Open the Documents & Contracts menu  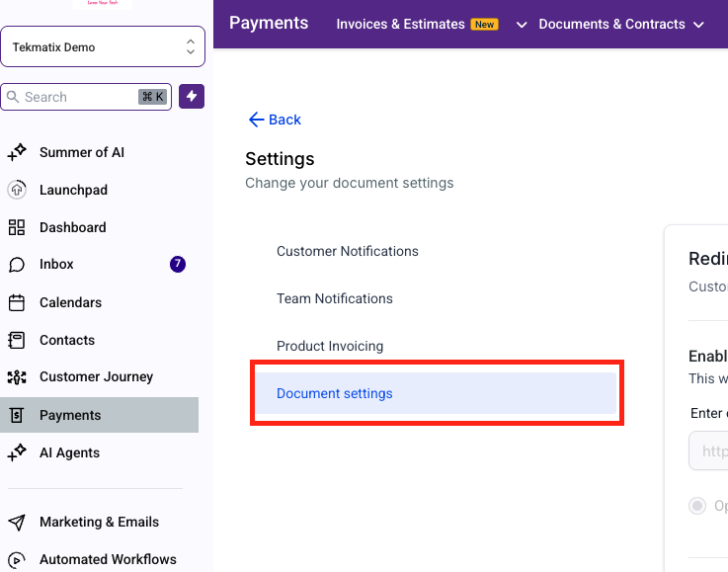611,24
